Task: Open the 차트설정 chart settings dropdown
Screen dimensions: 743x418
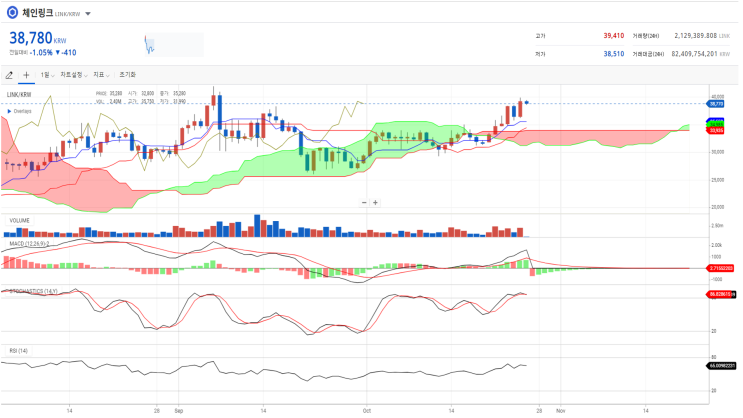Action: (x=74, y=75)
